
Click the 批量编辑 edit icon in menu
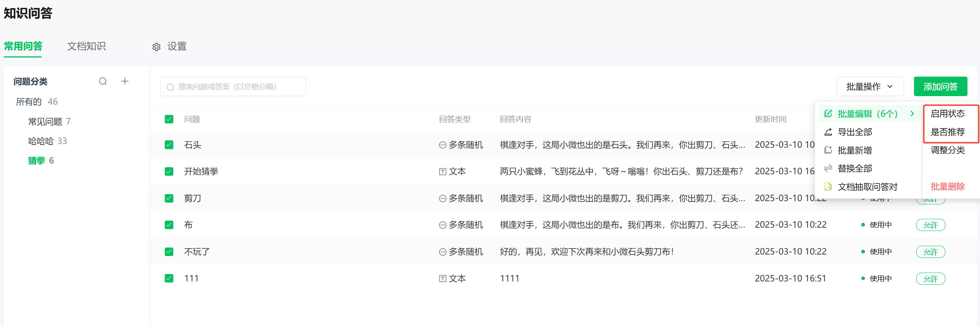[x=828, y=113]
